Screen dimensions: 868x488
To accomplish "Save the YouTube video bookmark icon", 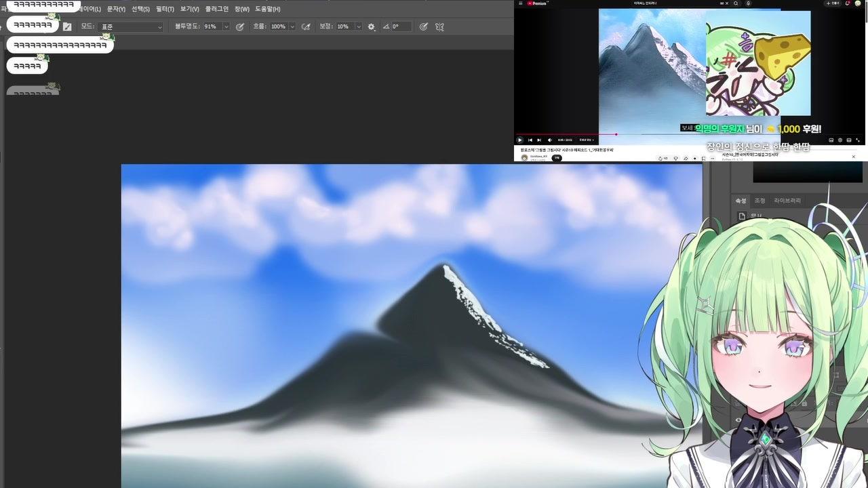I will click(x=703, y=158).
